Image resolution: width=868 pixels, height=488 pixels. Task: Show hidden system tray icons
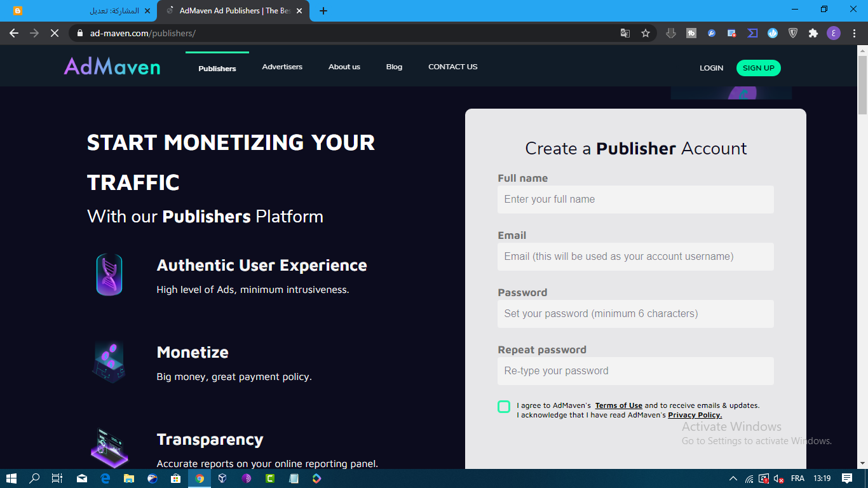[733, 478]
